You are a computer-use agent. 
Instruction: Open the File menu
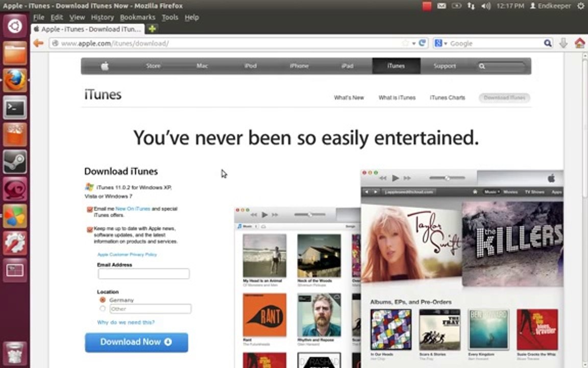(x=39, y=17)
